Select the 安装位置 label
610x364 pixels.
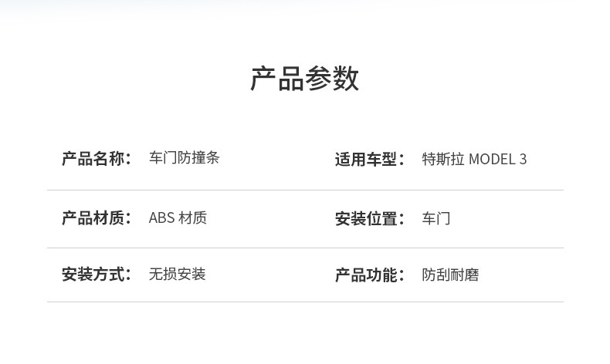(x=369, y=218)
